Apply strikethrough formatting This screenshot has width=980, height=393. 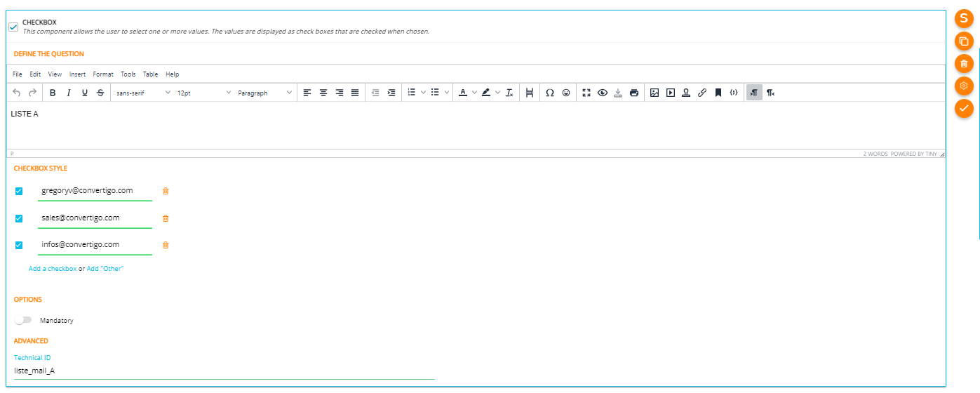click(x=100, y=93)
